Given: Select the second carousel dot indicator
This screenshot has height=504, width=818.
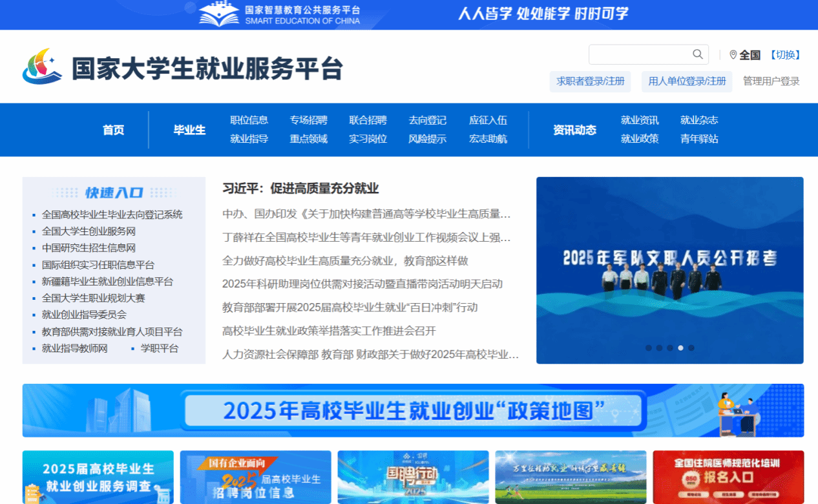Looking at the screenshot, I should pos(659,348).
